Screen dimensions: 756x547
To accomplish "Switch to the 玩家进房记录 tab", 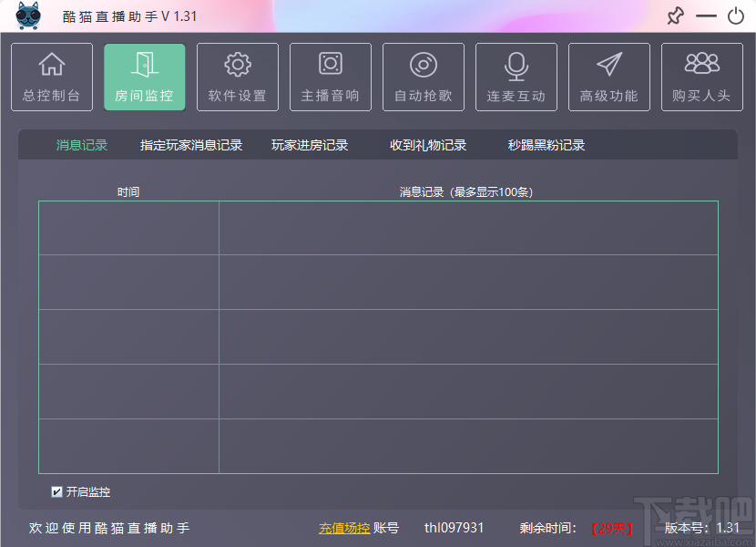I will [310, 145].
